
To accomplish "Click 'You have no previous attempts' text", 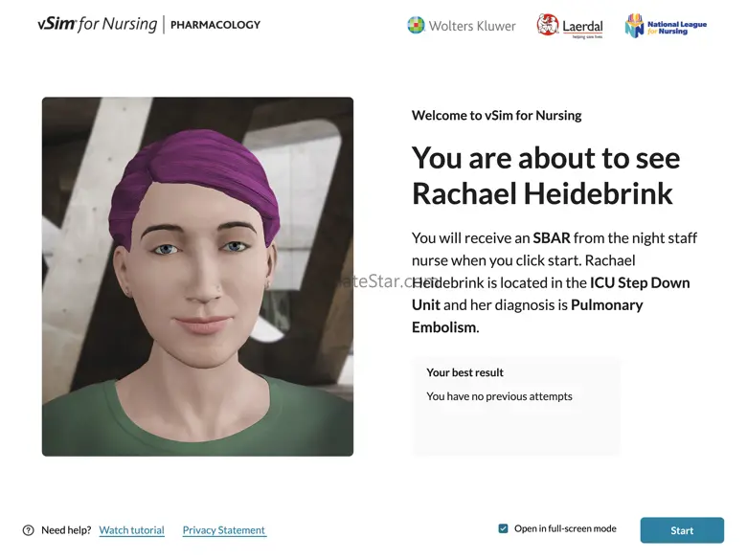I will [499, 396].
